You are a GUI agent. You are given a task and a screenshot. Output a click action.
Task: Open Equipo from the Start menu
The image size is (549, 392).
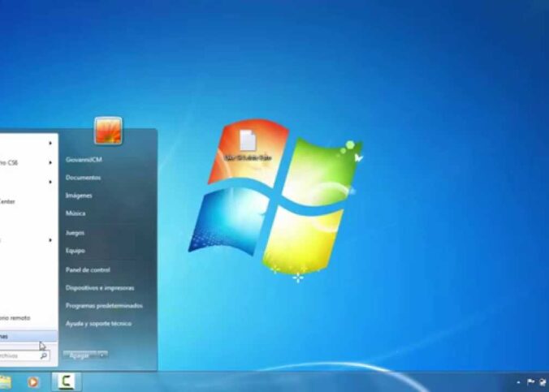[76, 251]
